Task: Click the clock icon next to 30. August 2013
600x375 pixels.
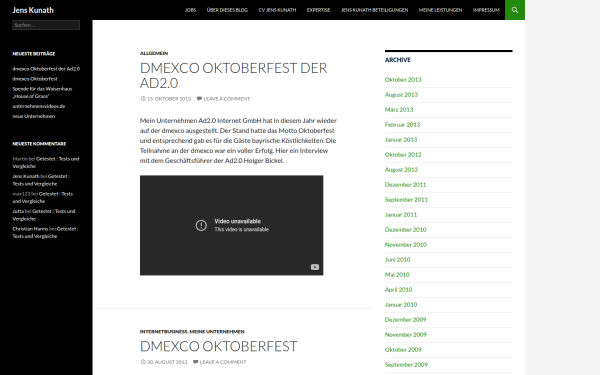Action: coord(143,362)
